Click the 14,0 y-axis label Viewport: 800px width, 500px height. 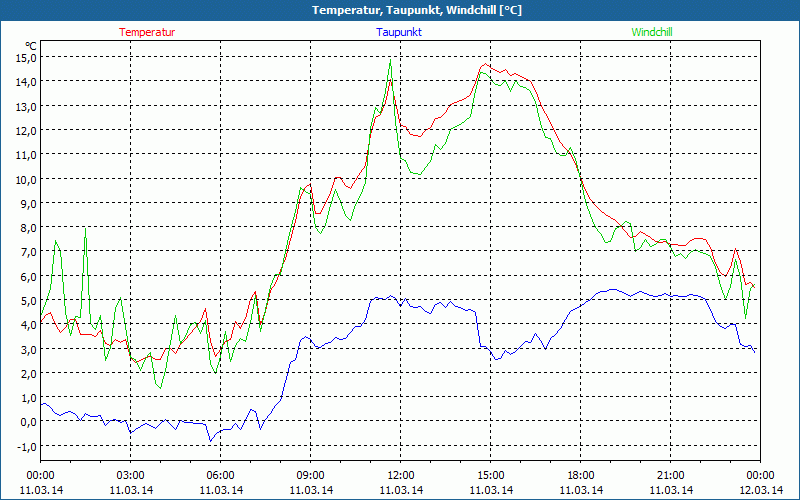(x=26, y=82)
